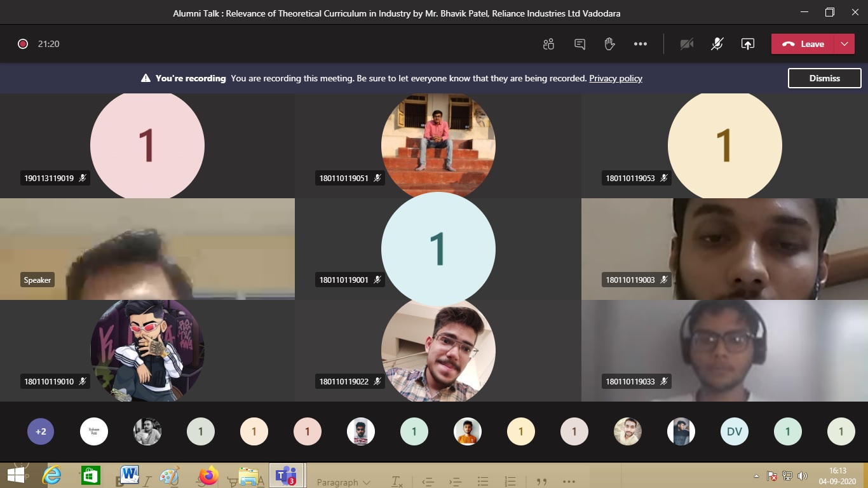The height and width of the screenshot is (488, 868).
Task: Open Microsoft Teams from the taskbar
Action: pos(286,475)
